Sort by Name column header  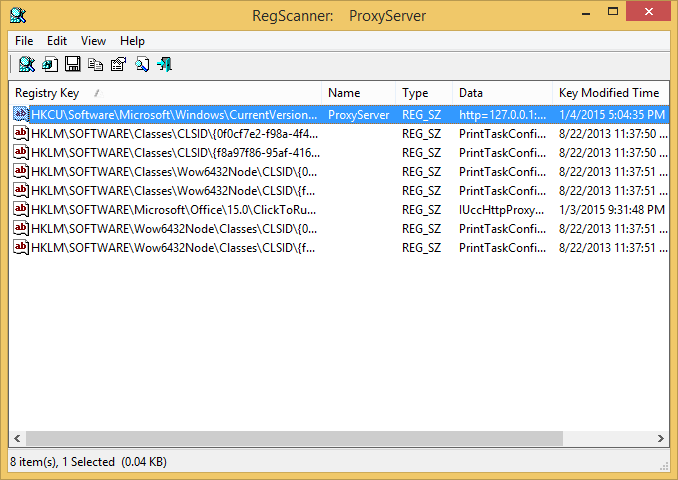click(358, 93)
